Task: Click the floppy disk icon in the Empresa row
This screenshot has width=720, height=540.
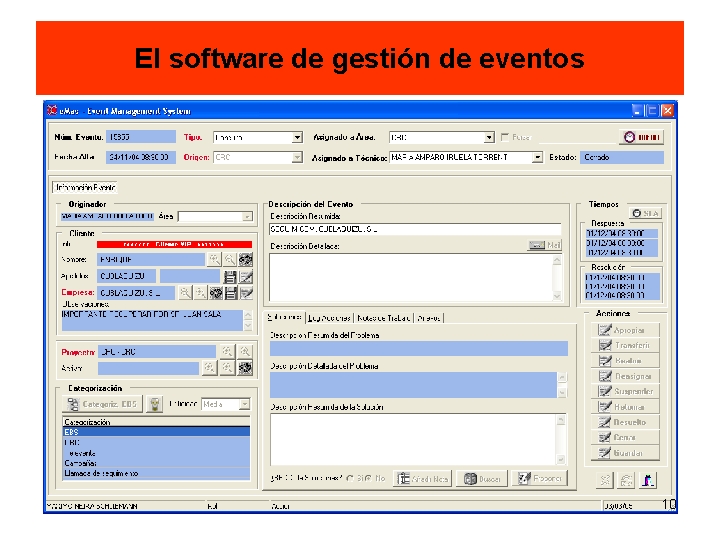Action: [231, 292]
